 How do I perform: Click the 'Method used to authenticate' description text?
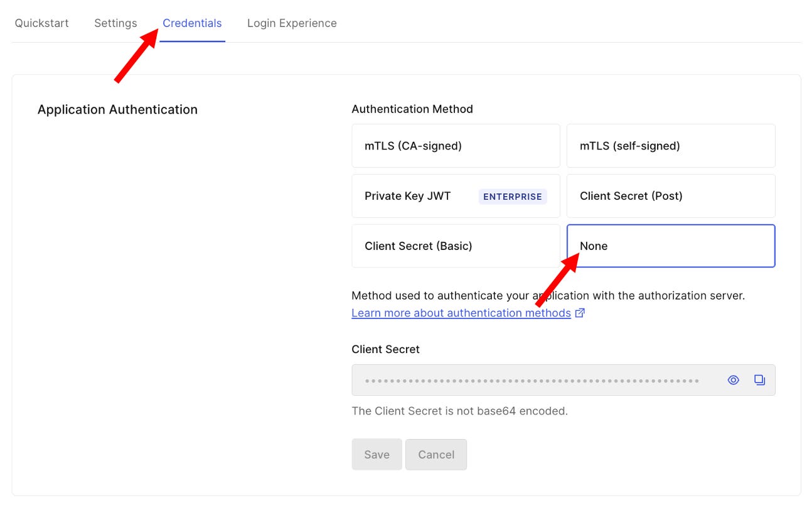click(x=548, y=295)
